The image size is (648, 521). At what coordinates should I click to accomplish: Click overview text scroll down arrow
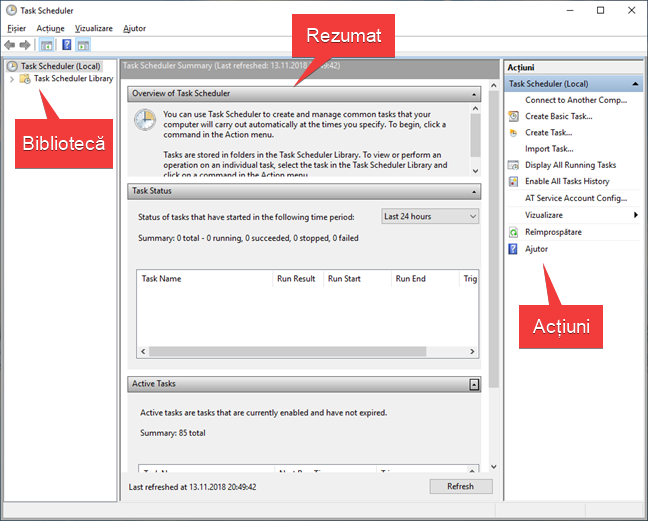(x=475, y=171)
